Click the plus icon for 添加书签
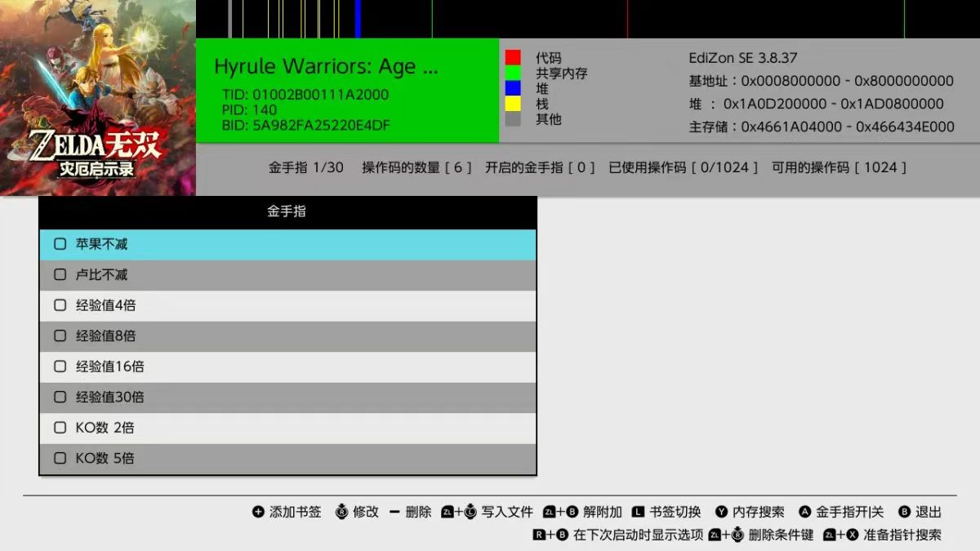 pos(258,512)
